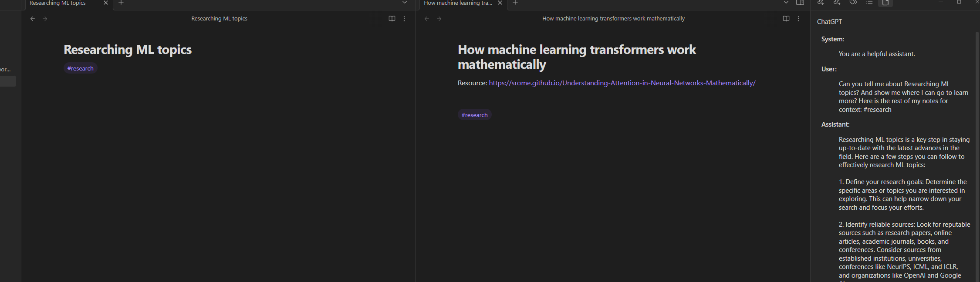Click the System: label in ChatGPT panel
This screenshot has width=980, height=282.
(x=832, y=39)
